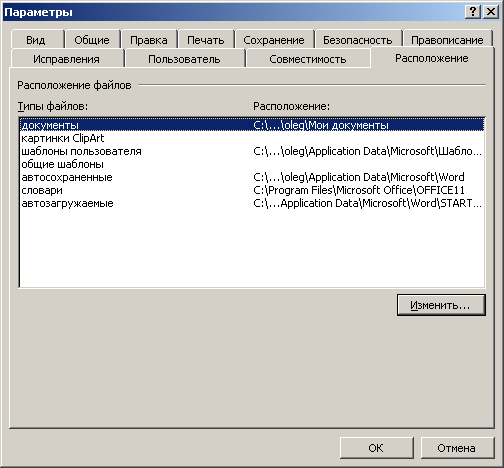The width and height of the screenshot is (504, 468).
Task: Open the Правописание tab
Action: [447, 40]
